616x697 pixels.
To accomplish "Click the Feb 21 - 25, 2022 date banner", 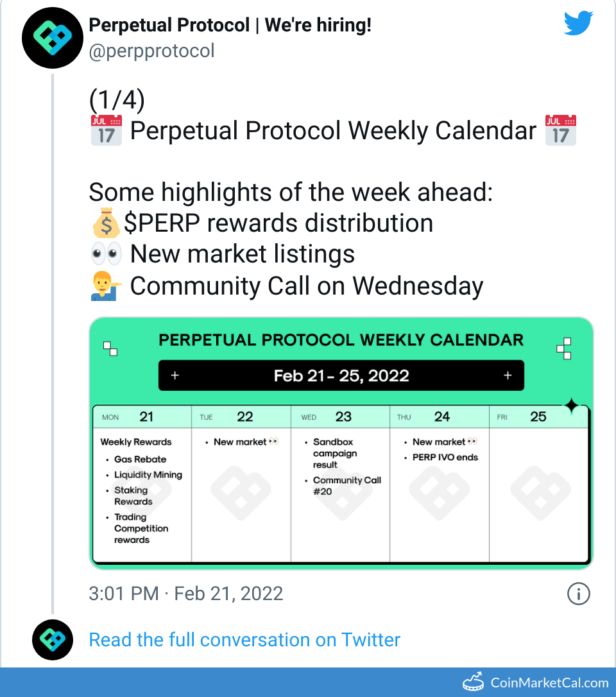I will coord(341,375).
